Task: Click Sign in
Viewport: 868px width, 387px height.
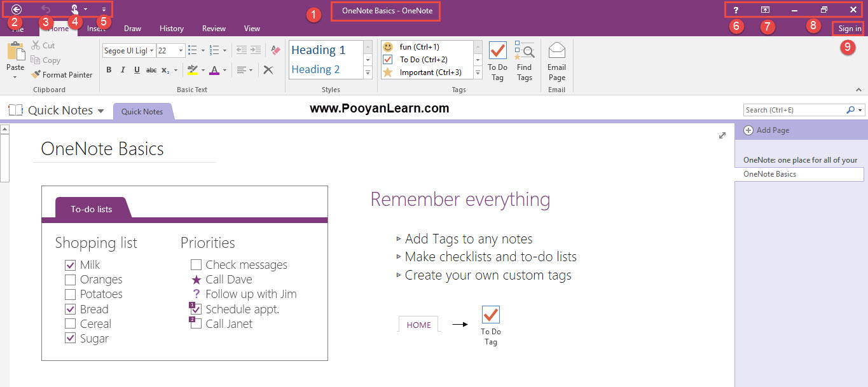Action: [850, 29]
